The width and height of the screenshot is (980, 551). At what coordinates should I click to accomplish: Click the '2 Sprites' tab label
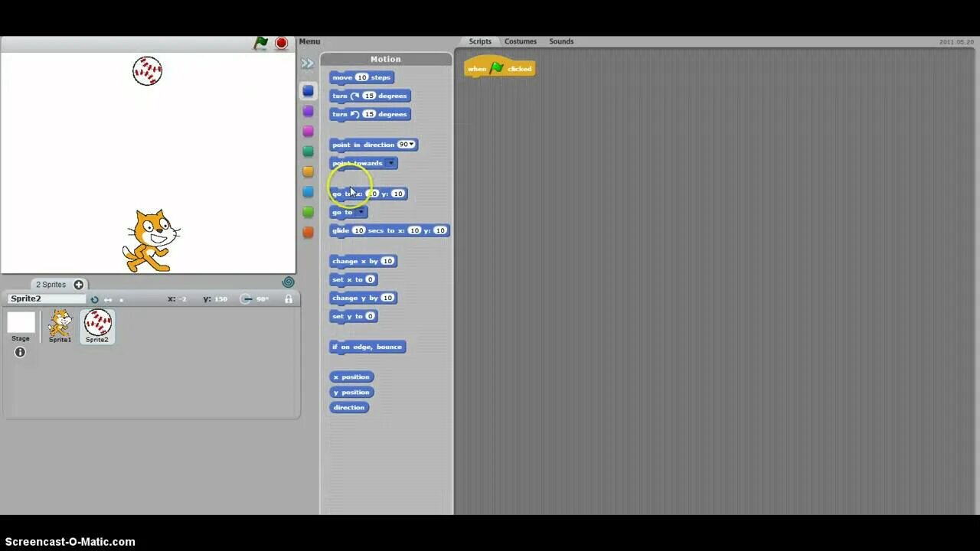pos(51,285)
